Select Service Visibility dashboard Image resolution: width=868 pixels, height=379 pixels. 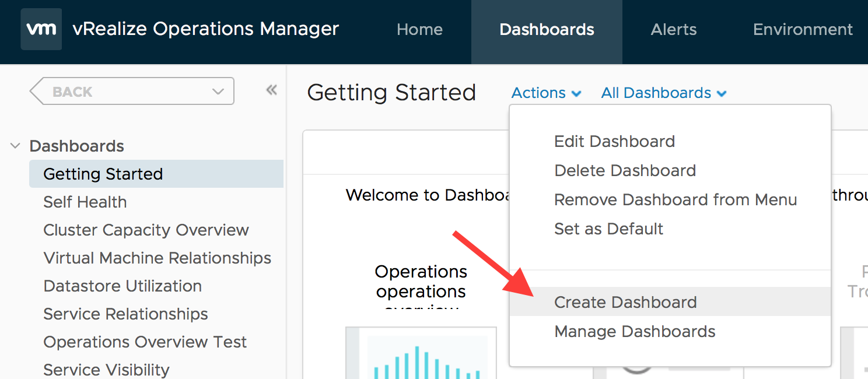tap(106, 370)
